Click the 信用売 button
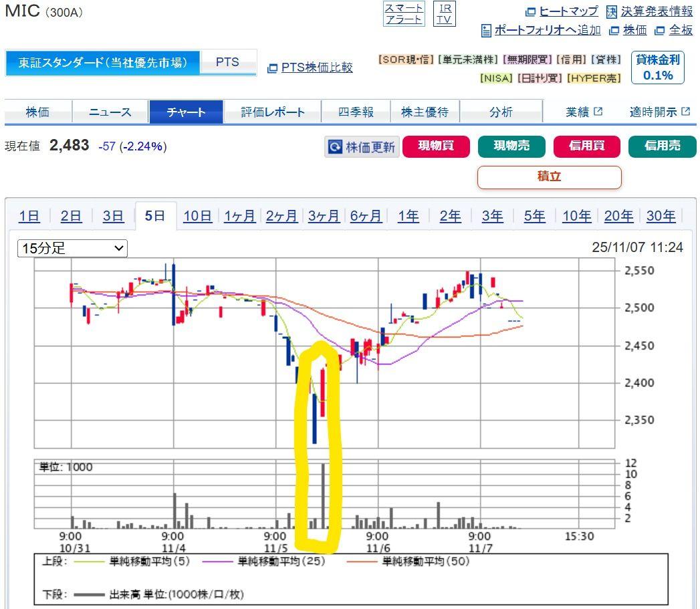 point(661,146)
